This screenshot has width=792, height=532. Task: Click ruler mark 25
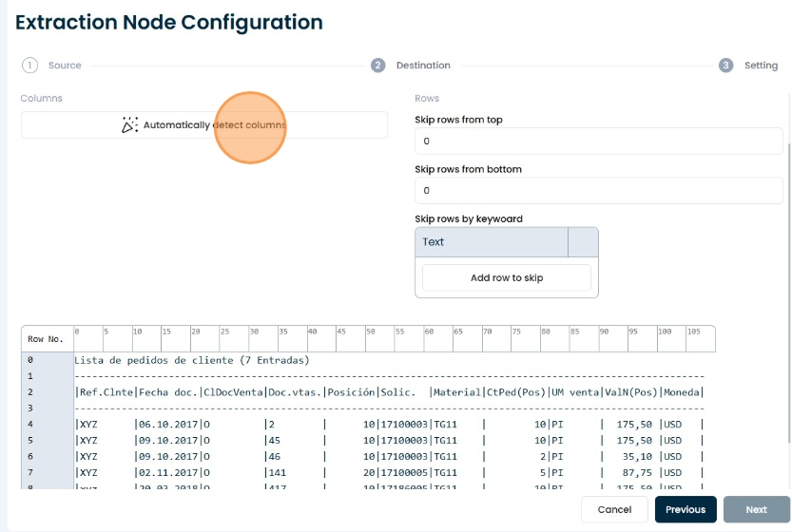click(224, 332)
